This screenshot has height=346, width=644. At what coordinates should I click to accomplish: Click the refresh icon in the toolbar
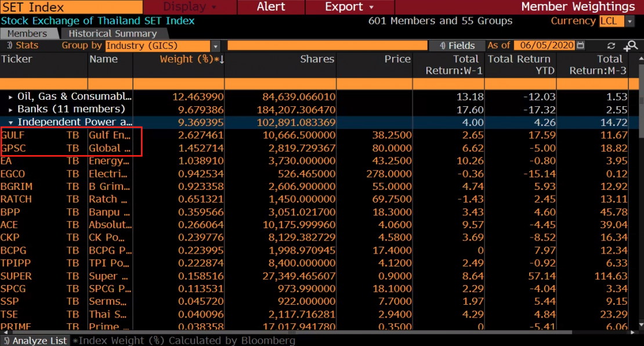point(611,45)
